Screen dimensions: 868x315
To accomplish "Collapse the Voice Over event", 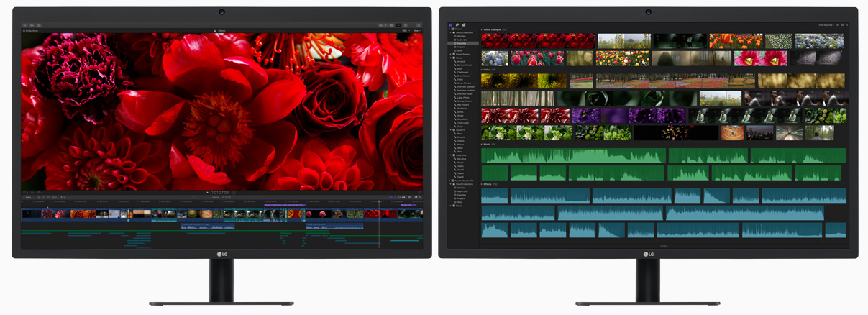I will [451, 155].
